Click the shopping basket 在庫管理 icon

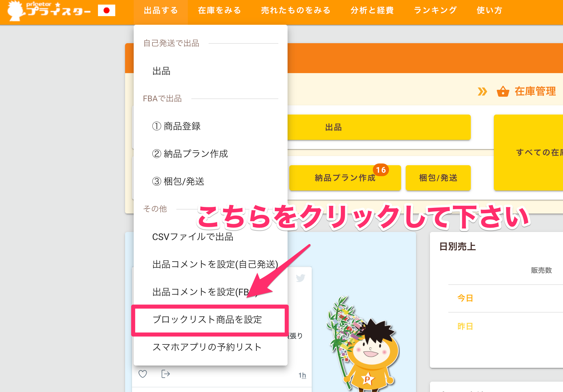click(503, 92)
